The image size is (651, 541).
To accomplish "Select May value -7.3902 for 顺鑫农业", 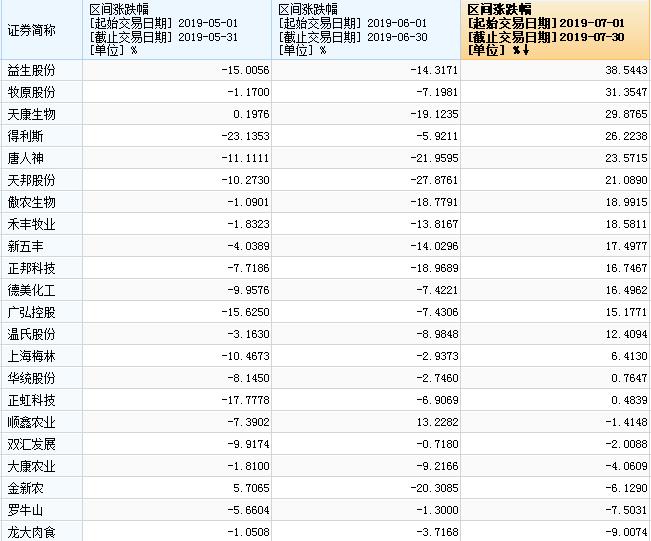I will [248, 422].
